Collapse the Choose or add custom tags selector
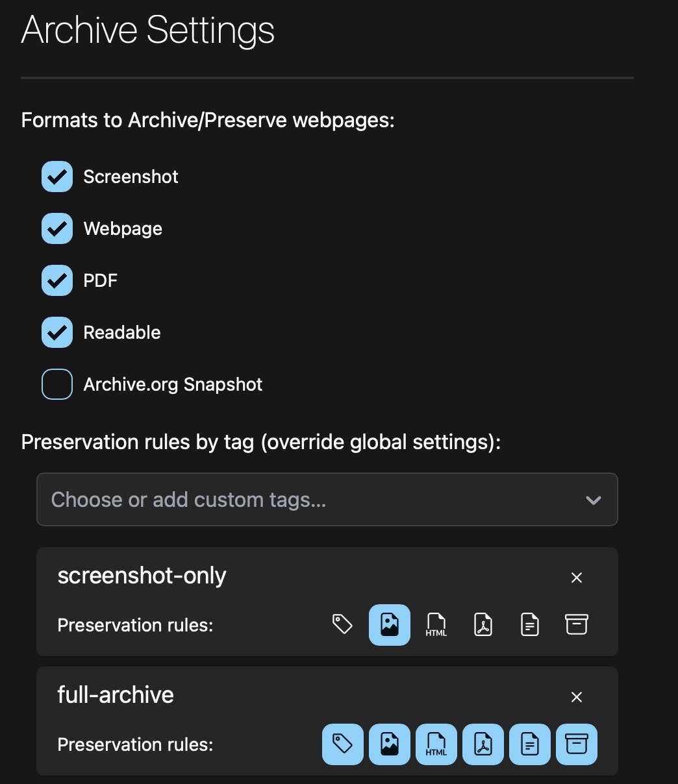Image resolution: width=678 pixels, height=784 pixels. click(592, 500)
